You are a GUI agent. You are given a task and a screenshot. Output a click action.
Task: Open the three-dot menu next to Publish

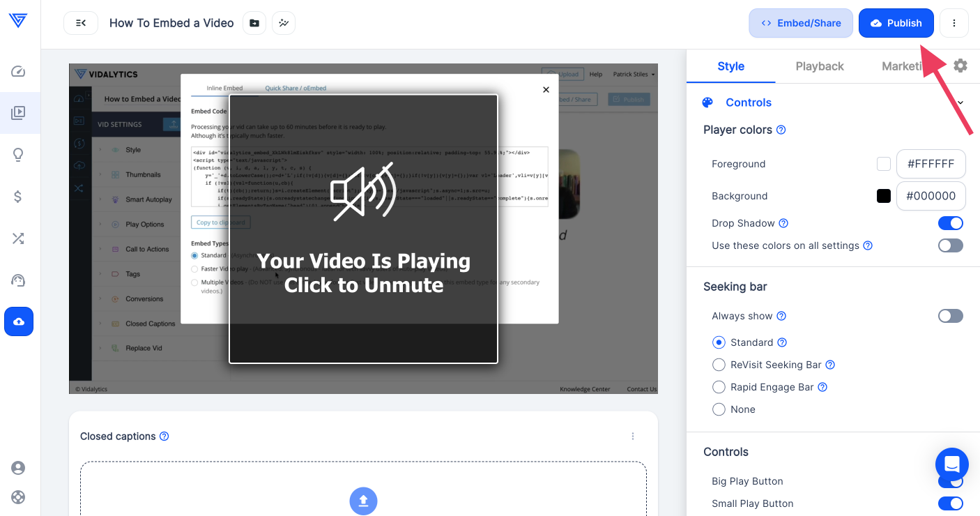tap(954, 23)
